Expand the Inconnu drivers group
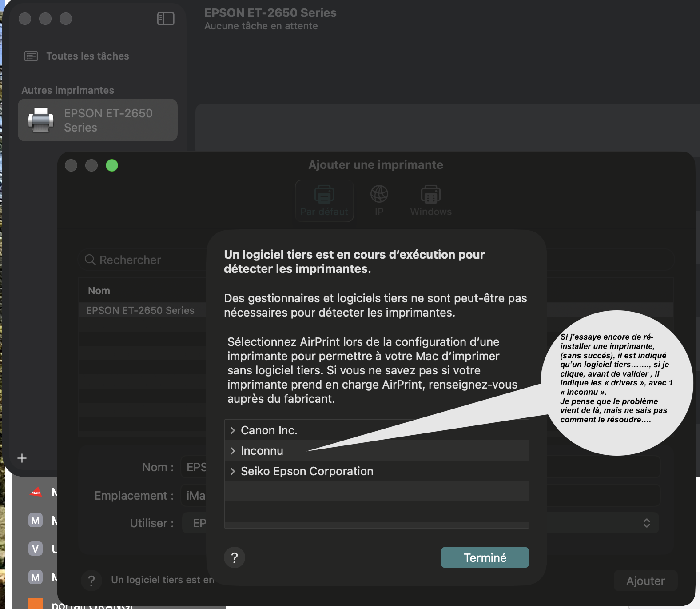This screenshot has height=609, width=700. 232,451
